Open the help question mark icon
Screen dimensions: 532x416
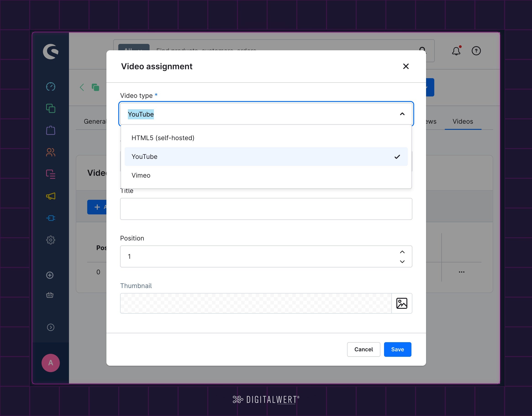point(476,51)
